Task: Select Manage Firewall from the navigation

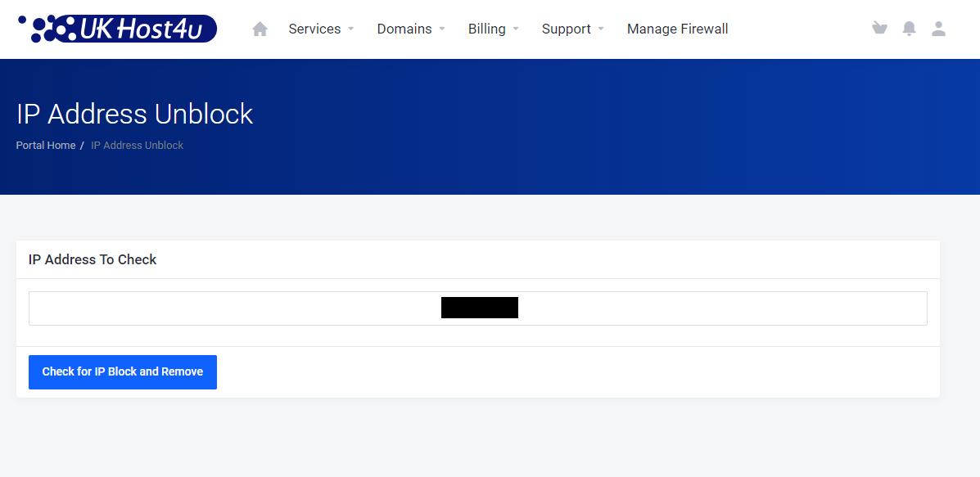Action: pos(677,29)
